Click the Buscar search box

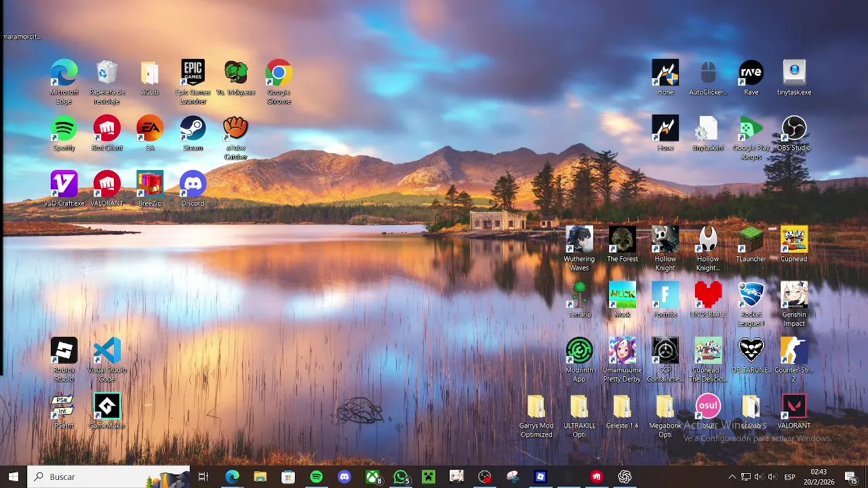[108, 477]
